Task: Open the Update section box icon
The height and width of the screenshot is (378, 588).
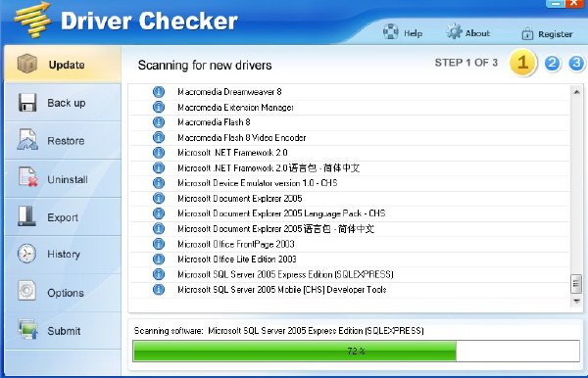Action: click(27, 64)
